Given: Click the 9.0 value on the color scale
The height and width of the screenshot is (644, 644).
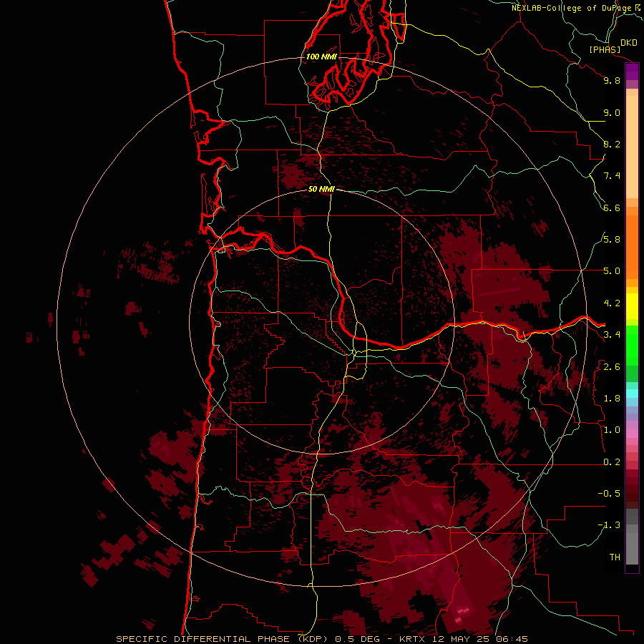Looking at the screenshot, I should pos(612,112).
